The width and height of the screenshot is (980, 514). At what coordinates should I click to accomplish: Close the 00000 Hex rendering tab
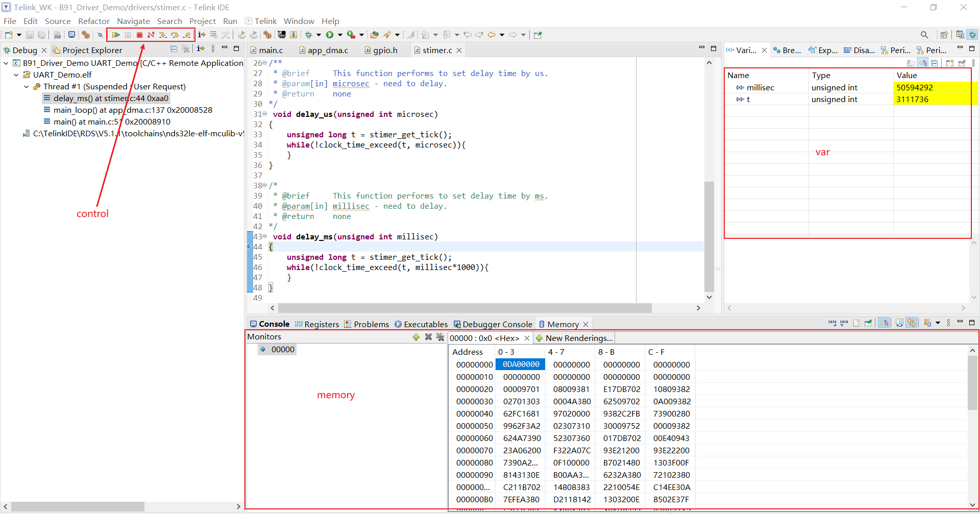click(527, 338)
